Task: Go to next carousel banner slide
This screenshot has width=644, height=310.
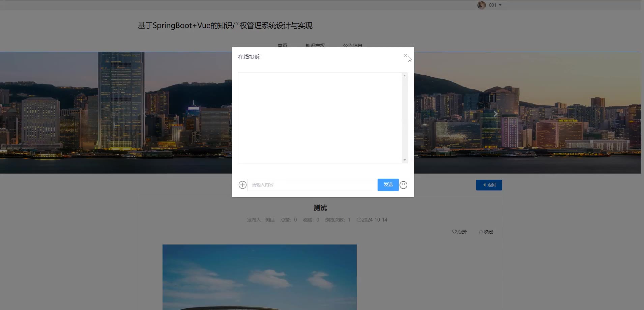Action: click(495, 114)
